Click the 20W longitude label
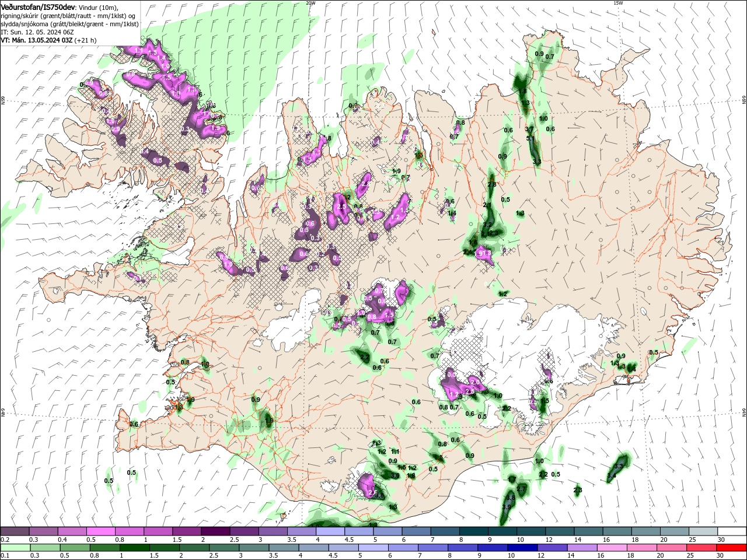 (x=310, y=3)
